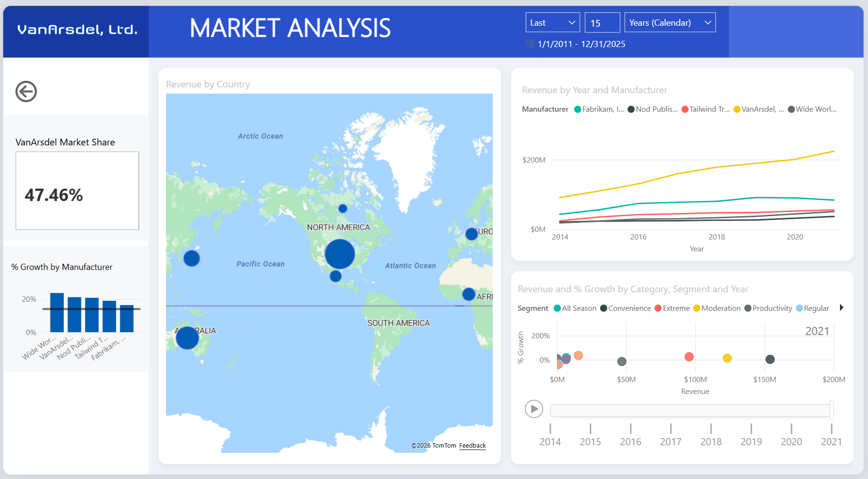Click the orange scatter dot near $15M
The image size is (868, 479).
(x=578, y=355)
